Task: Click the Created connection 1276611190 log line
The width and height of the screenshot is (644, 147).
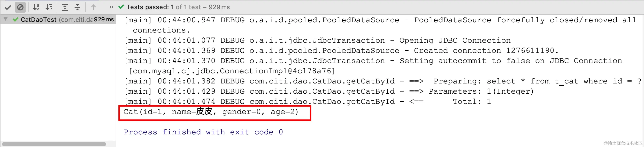Action: [x=342, y=51]
